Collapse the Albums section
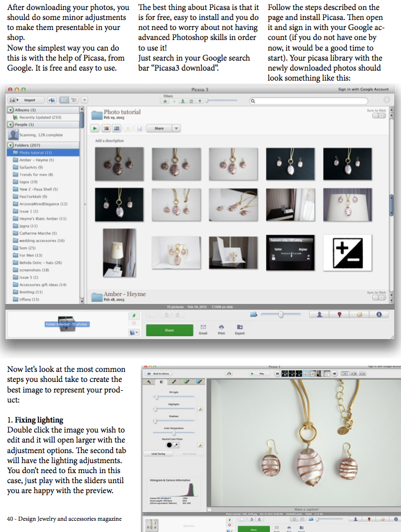The width and height of the screenshot is (401, 532). click(x=11, y=110)
